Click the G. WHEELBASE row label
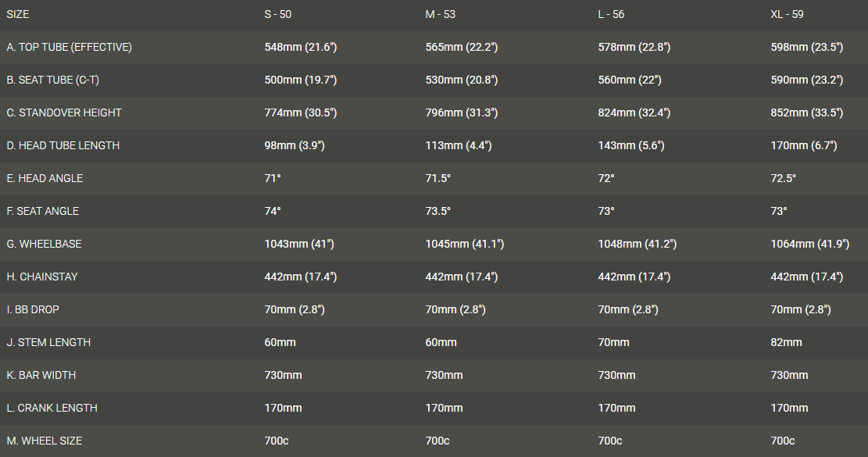The image size is (868, 457). pyautogui.click(x=44, y=244)
